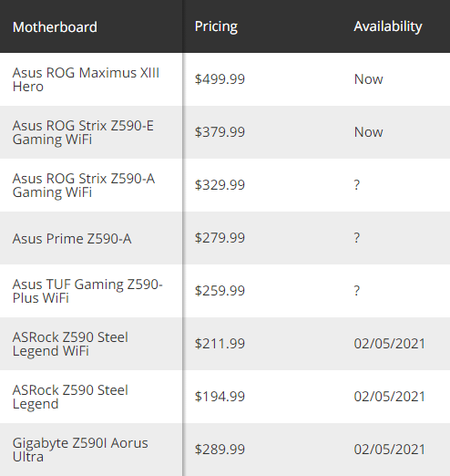The height and width of the screenshot is (476, 450).
Task: Click Gigabyte Z590I Aorus Ultra name
Action: [x=80, y=450]
